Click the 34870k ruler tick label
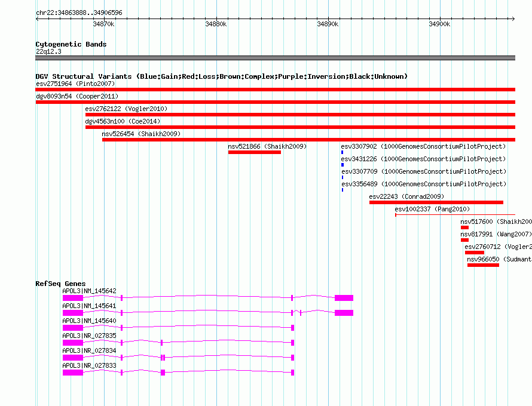Image resolution: width=532 pixels, height=406 pixels. coord(103,24)
